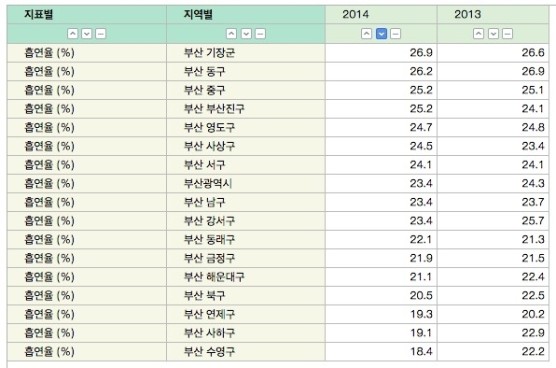Sort 2014 column ascending with up arrow
This screenshot has width=556, height=368.
coord(366,34)
